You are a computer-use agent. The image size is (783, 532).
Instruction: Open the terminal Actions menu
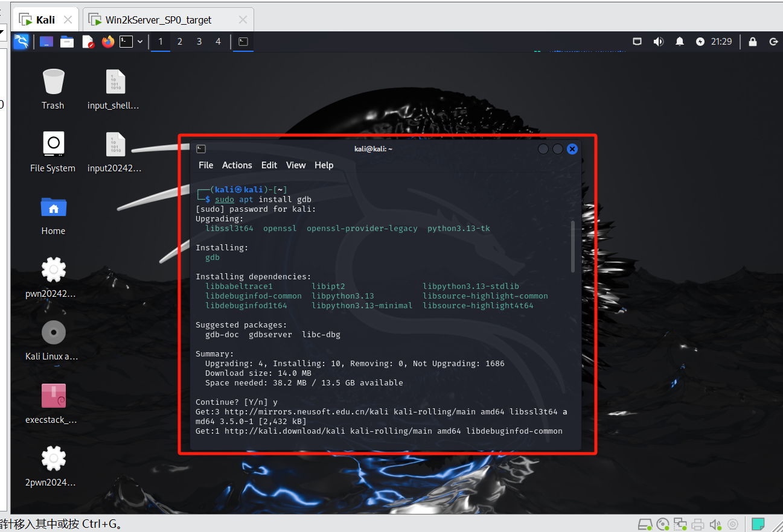[237, 165]
